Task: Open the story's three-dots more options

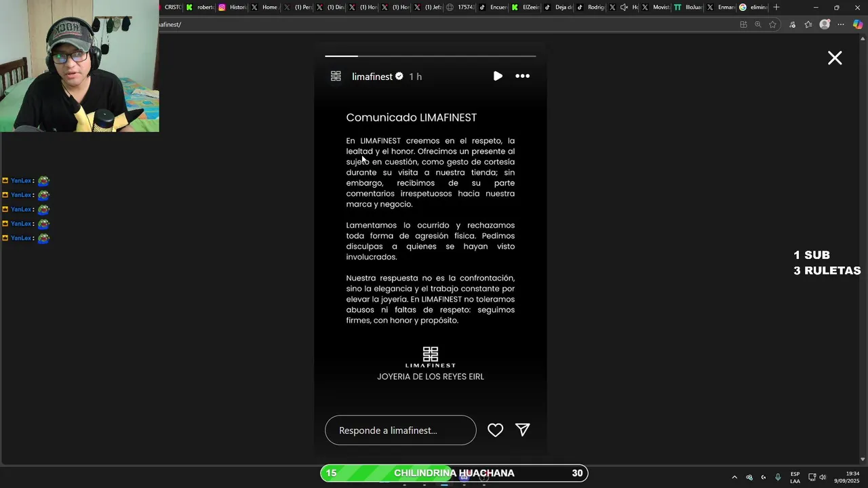Action: (x=522, y=76)
